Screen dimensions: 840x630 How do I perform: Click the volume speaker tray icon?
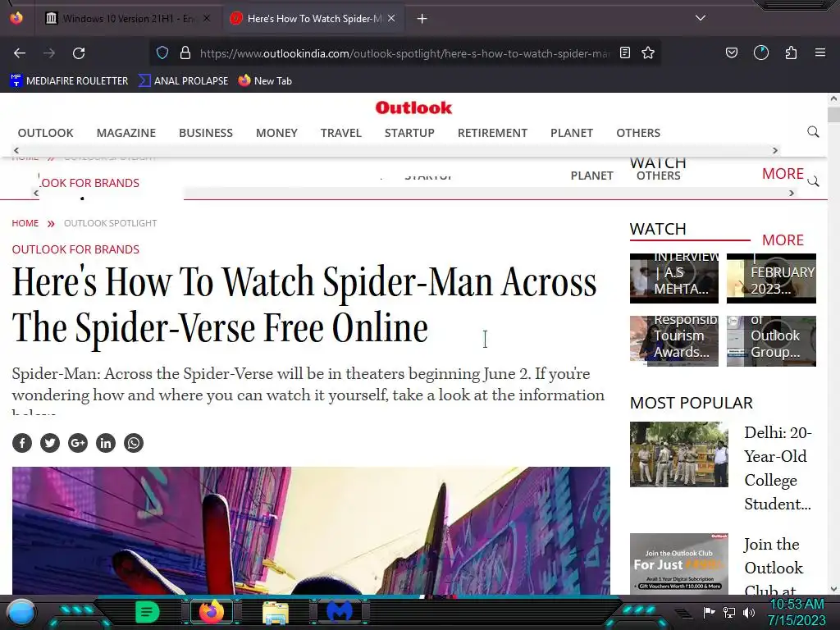click(x=748, y=612)
